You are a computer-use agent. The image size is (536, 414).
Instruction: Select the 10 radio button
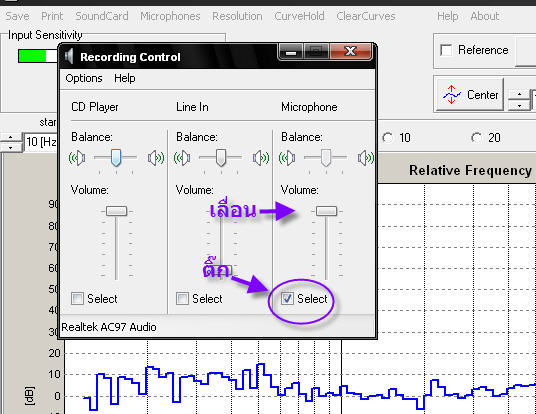[x=387, y=138]
